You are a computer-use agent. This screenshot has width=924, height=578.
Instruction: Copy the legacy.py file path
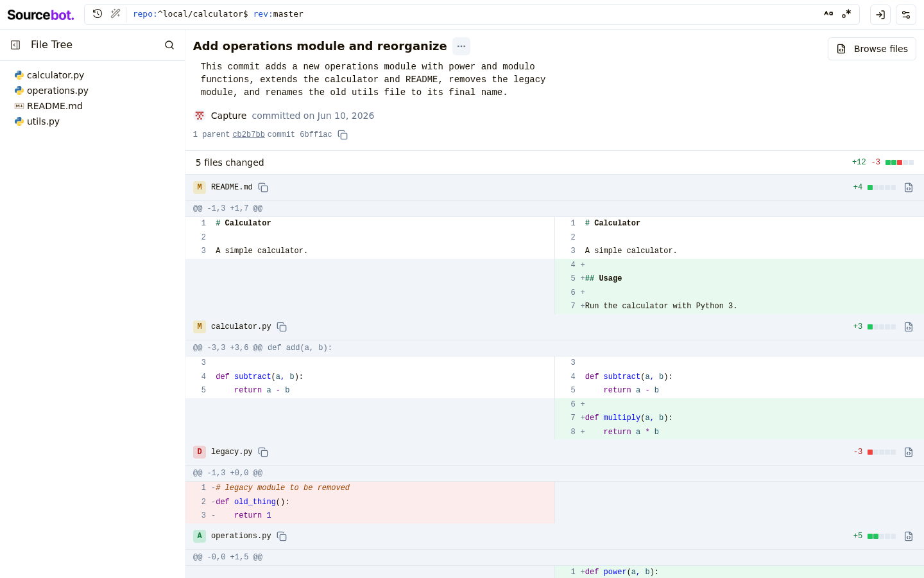tap(263, 452)
